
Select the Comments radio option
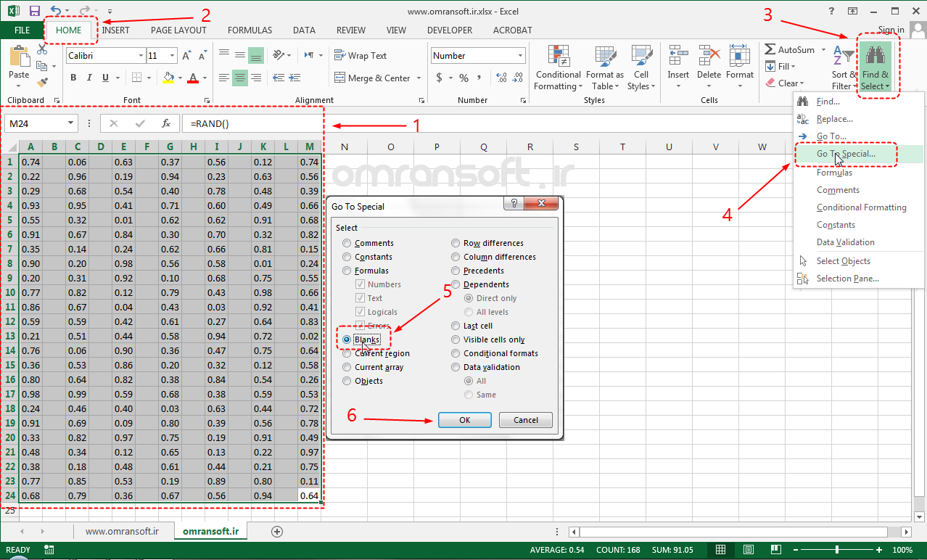pos(347,243)
